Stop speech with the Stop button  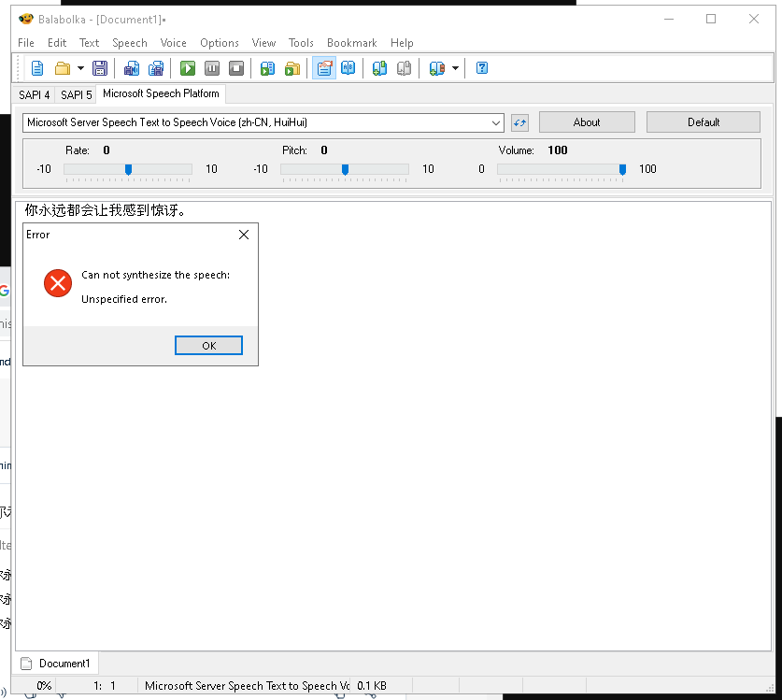coord(236,68)
